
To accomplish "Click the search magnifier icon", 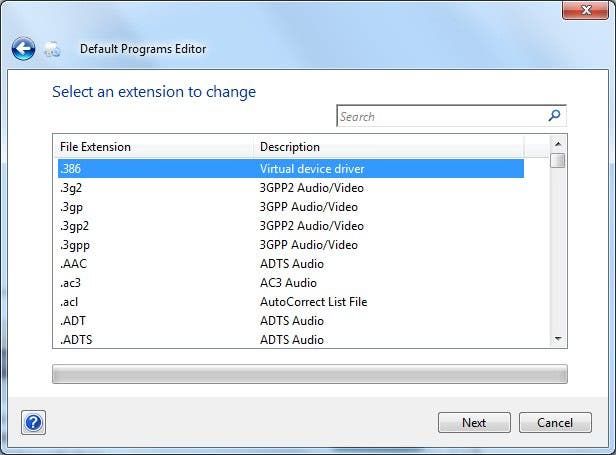I will tap(554, 116).
